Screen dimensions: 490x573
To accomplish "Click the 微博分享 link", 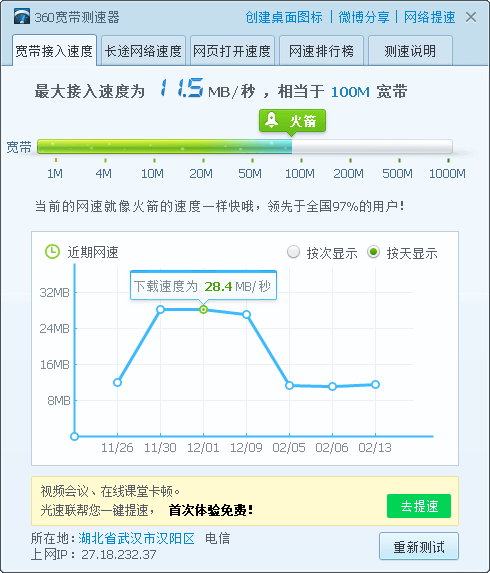I will (364, 17).
